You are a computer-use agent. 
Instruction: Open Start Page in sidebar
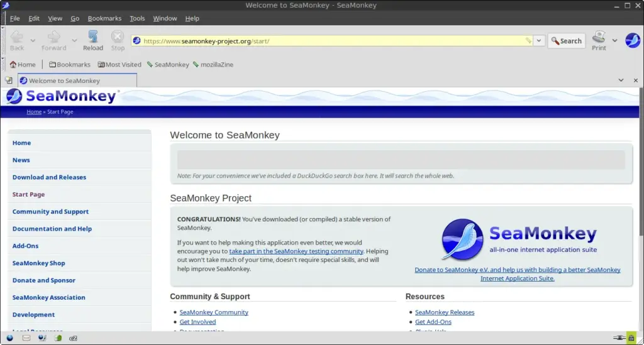(28, 194)
